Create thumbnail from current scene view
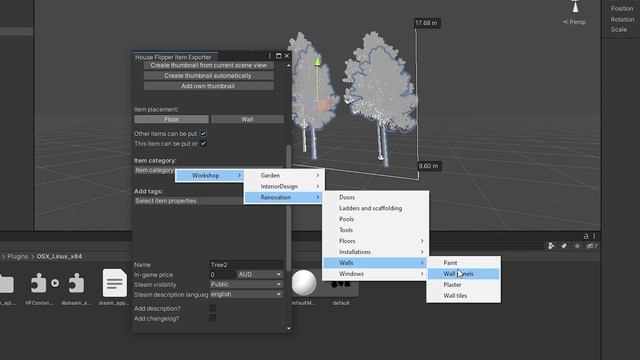Image resolution: width=640 pixels, height=360 pixels. [x=208, y=65]
